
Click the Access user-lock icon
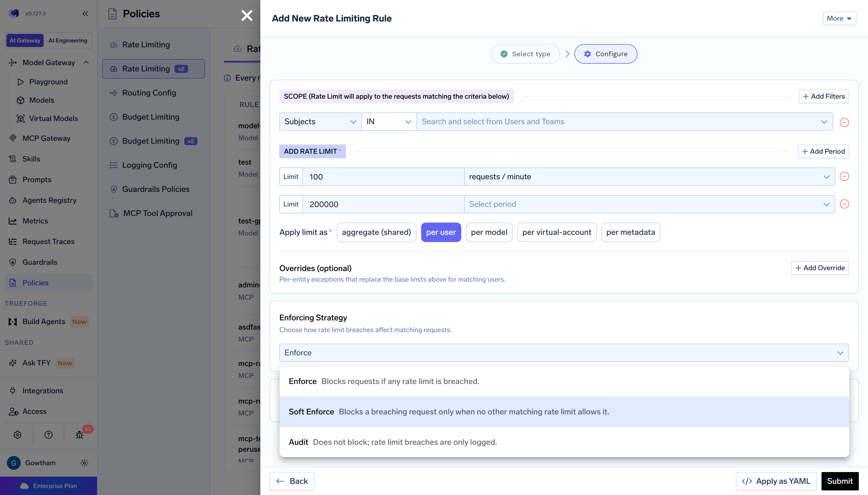pos(13,411)
